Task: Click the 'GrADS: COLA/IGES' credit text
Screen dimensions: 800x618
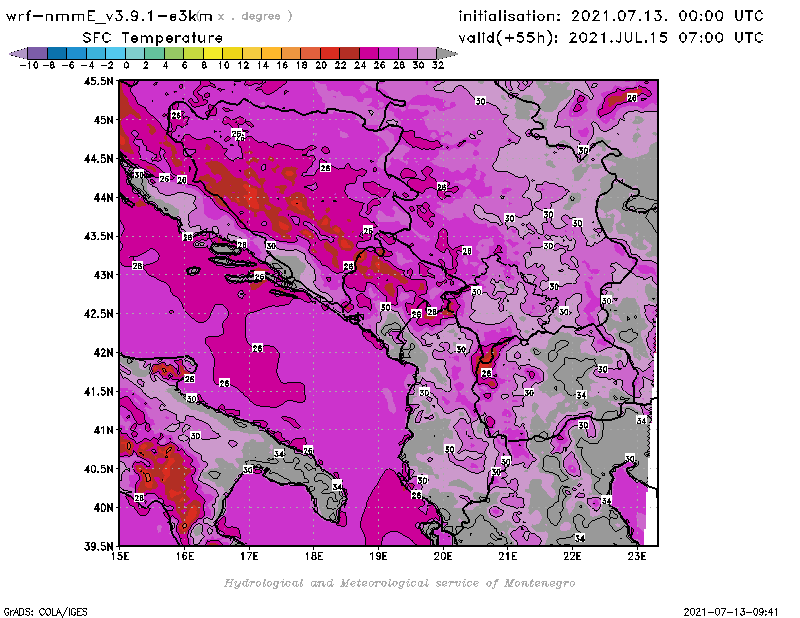Action: pos(46,612)
